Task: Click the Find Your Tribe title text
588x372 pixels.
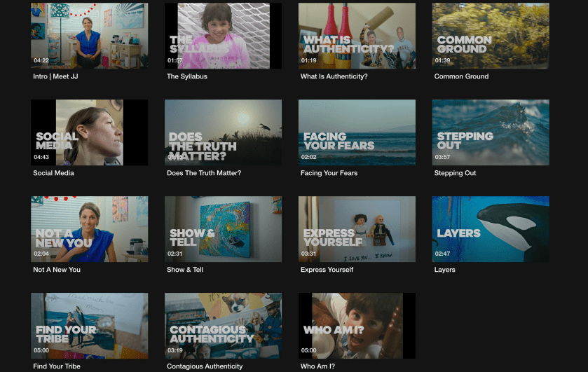Action: coord(57,366)
